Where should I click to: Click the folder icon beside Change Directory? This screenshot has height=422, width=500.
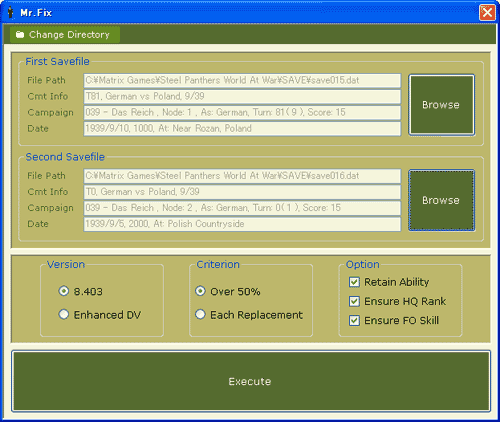coord(20,35)
